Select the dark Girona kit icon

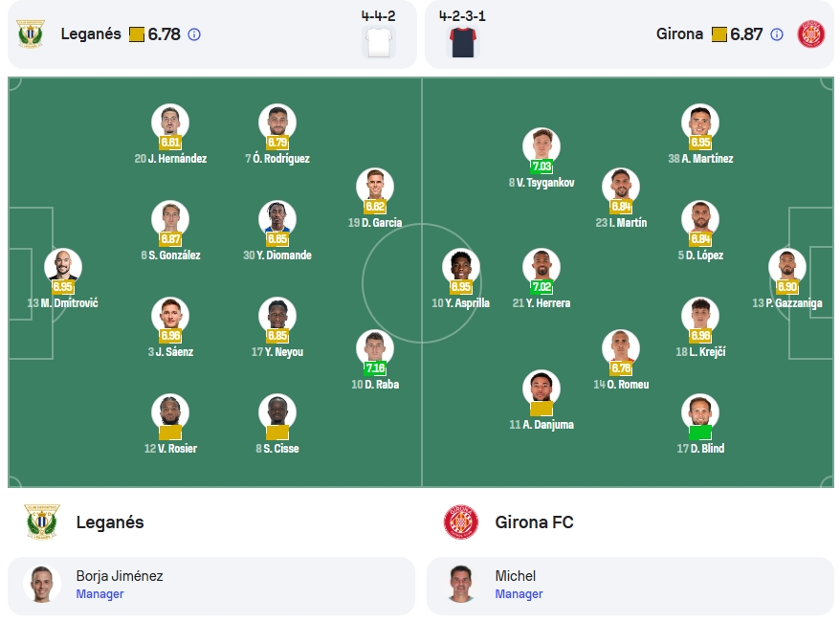point(462,42)
